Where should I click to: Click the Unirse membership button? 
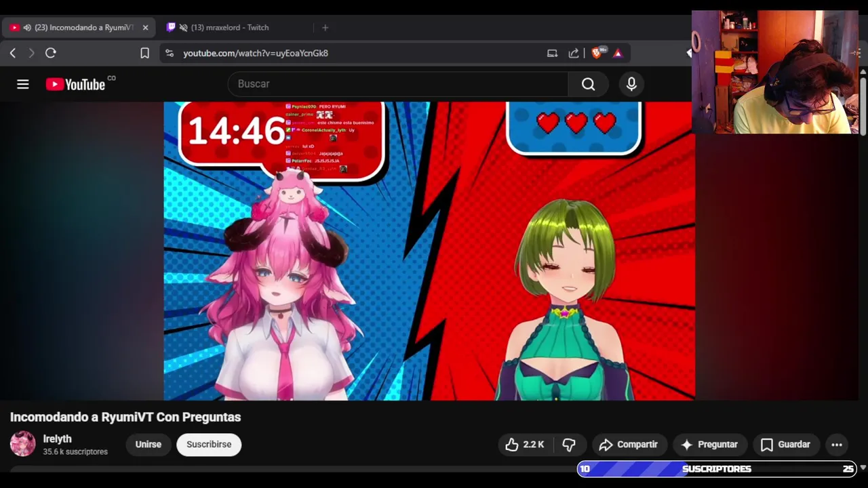click(x=148, y=445)
